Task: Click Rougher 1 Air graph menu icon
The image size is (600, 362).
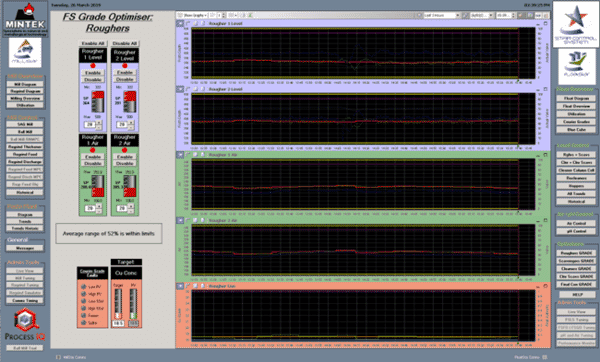Action: [180, 155]
